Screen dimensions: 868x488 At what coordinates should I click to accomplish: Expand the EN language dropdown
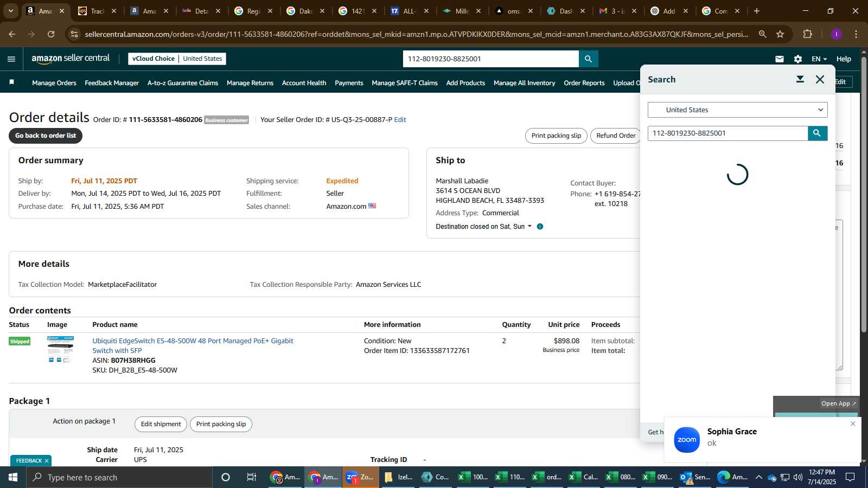(819, 59)
